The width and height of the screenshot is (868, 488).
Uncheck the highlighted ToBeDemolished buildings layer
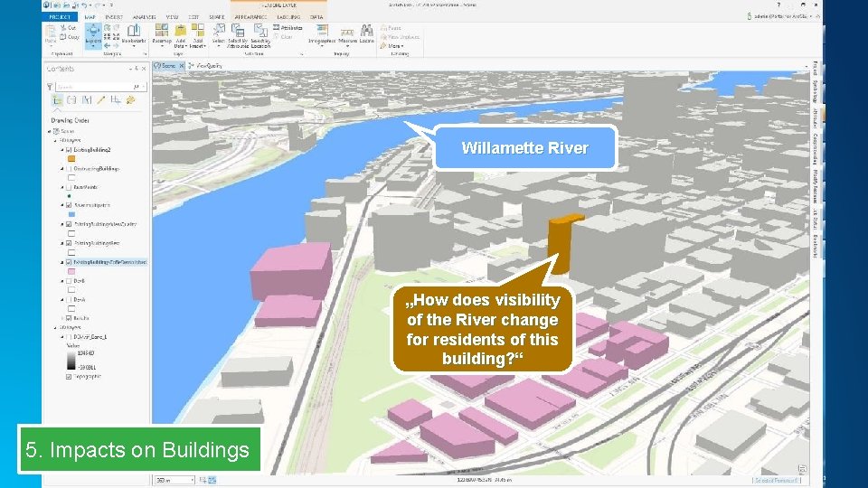[x=69, y=262]
